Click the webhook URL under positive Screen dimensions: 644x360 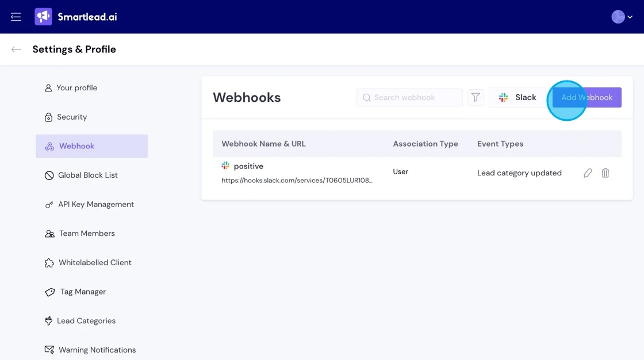click(x=297, y=180)
